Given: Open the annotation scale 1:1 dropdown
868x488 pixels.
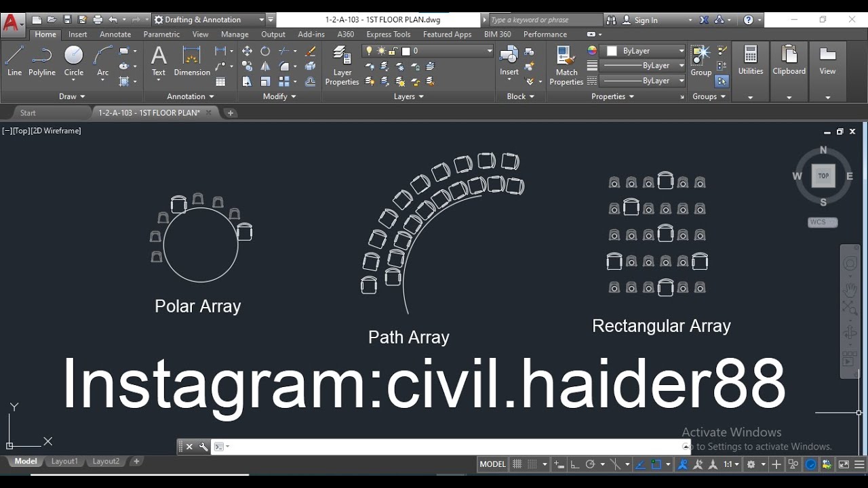Looking at the screenshot, I should click(732, 464).
